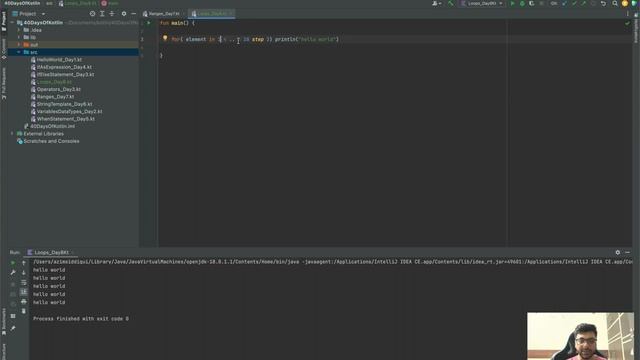Screen dimensions: 640x360
Task: Collapse the src folder
Action: tap(19, 52)
